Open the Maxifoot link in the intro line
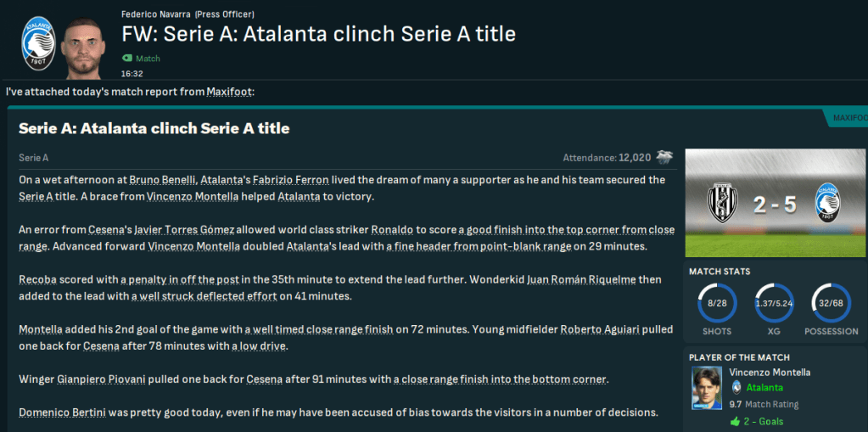 [229, 92]
